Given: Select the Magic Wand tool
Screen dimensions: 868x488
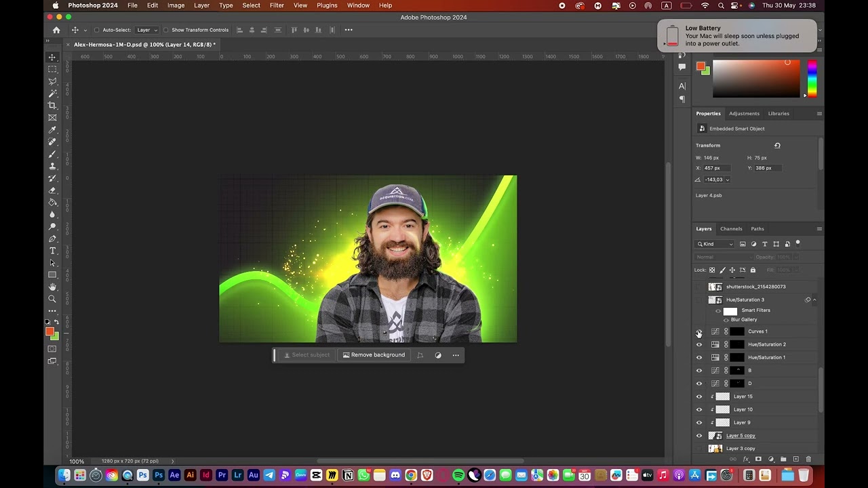Looking at the screenshot, I should (52, 94).
